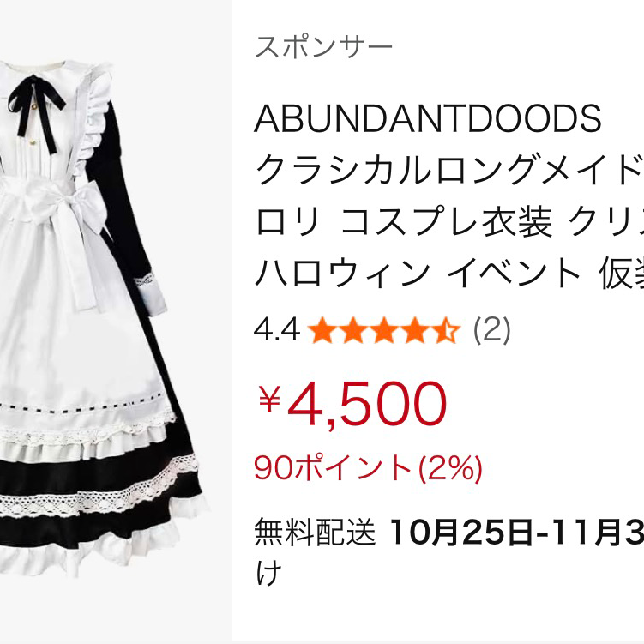Click the 4.4 rating number
Image resolution: width=644 pixels, height=644 pixels.
277,330
